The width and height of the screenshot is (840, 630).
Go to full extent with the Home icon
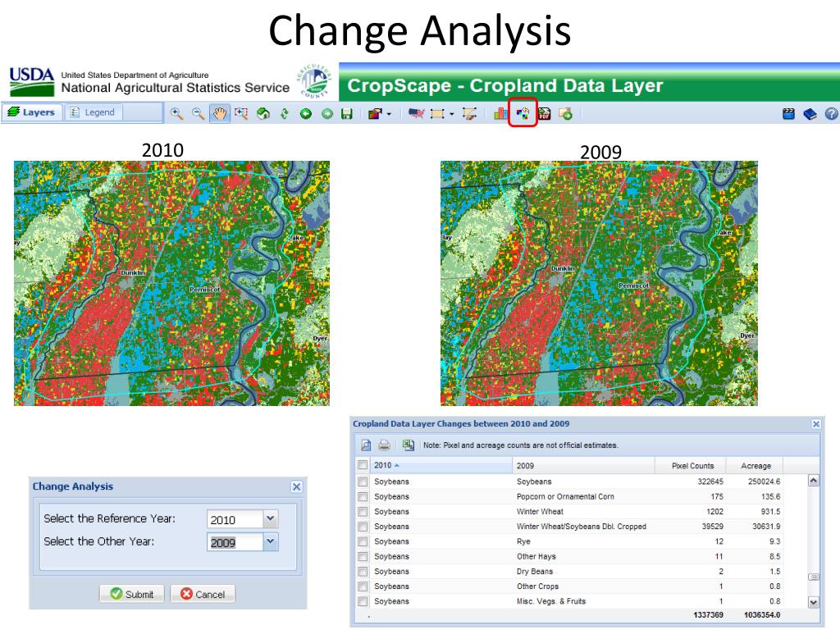pos(263,113)
